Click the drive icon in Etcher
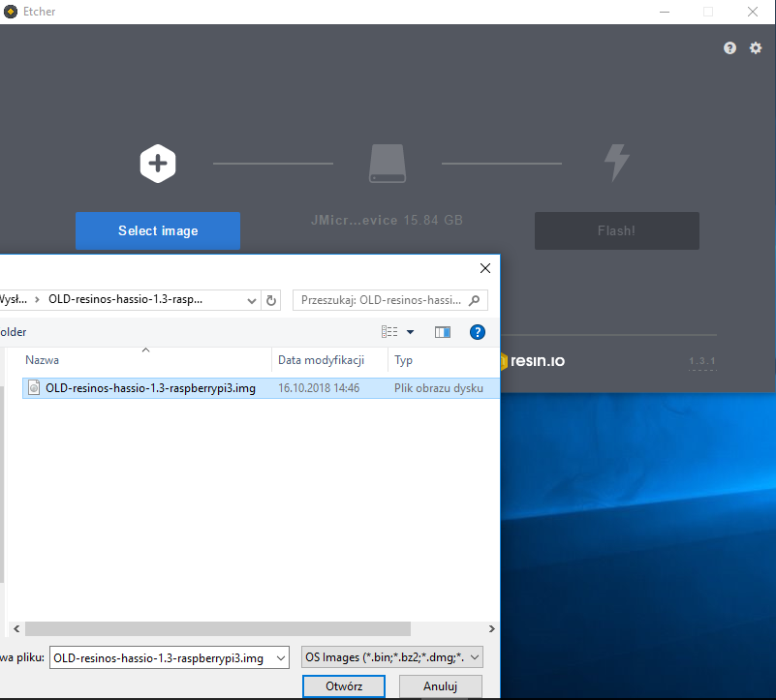This screenshot has width=776, height=700. click(388, 164)
